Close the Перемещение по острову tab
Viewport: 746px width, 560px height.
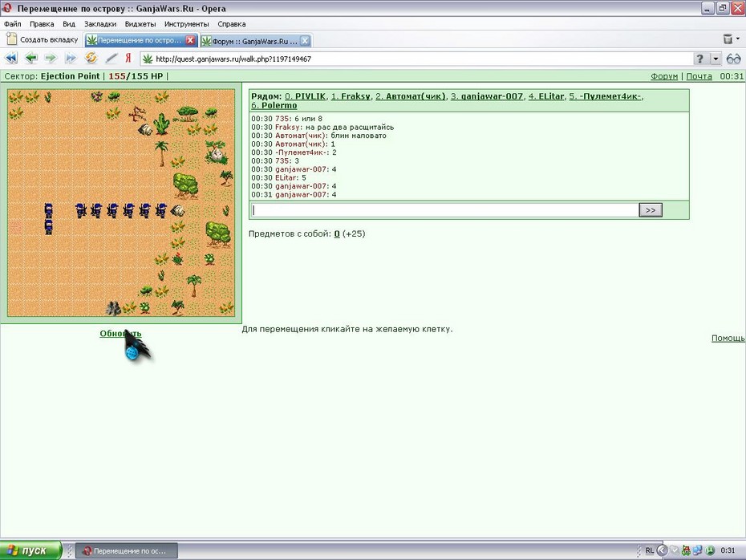190,40
